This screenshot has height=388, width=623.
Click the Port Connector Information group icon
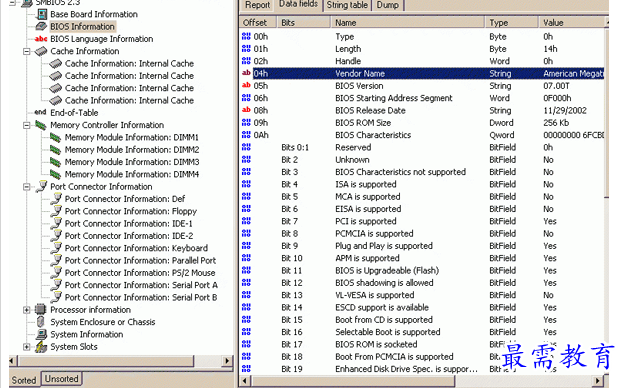41,186
